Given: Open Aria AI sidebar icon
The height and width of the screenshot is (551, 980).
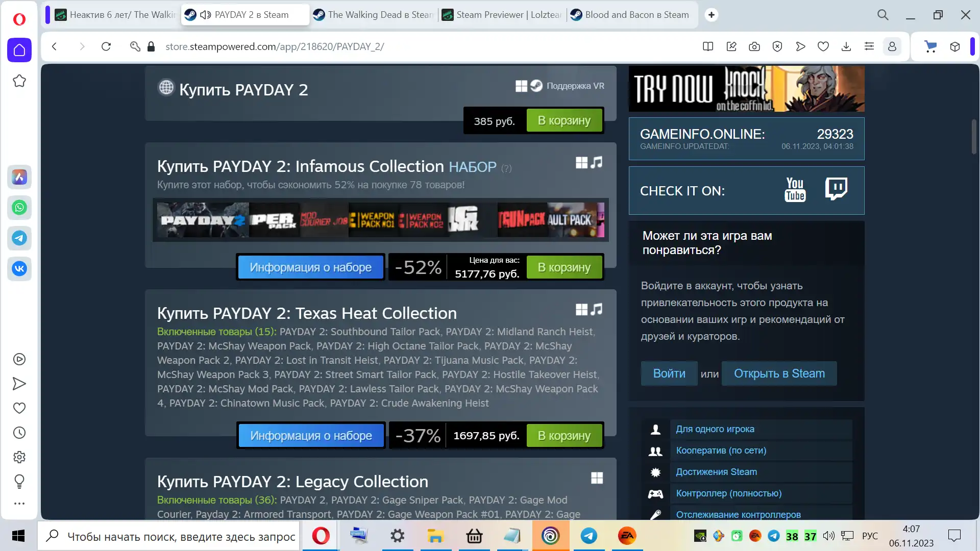Looking at the screenshot, I should click(x=19, y=177).
